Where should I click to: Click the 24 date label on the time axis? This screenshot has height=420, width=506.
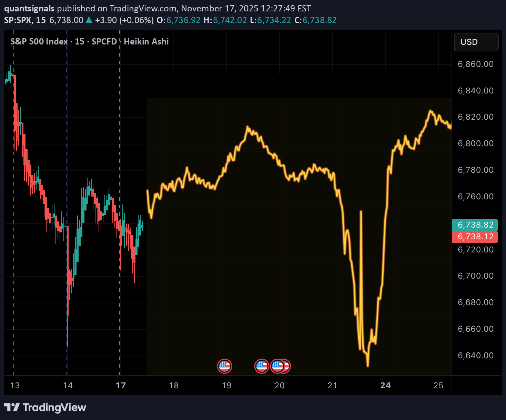pos(386,386)
